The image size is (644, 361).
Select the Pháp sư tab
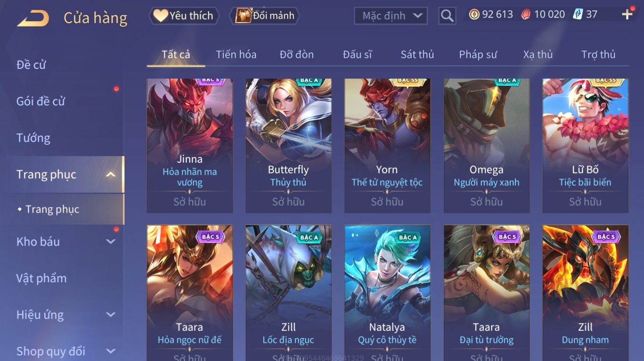pyautogui.click(x=478, y=55)
